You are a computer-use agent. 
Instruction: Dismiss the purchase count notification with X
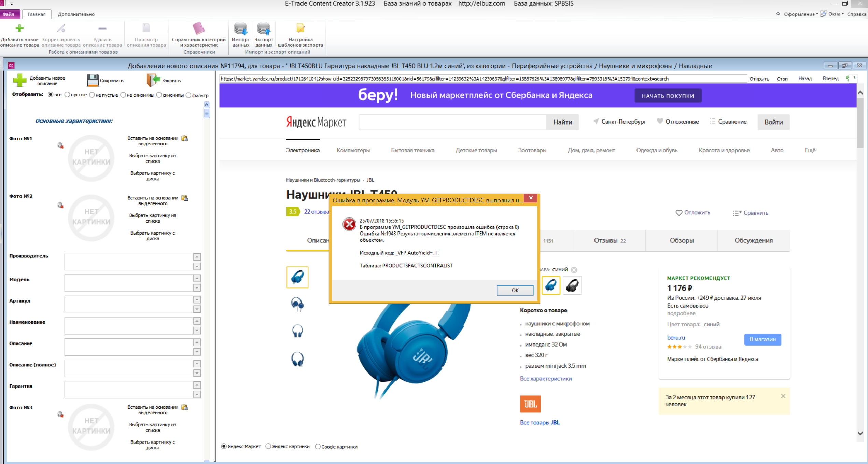tap(783, 396)
